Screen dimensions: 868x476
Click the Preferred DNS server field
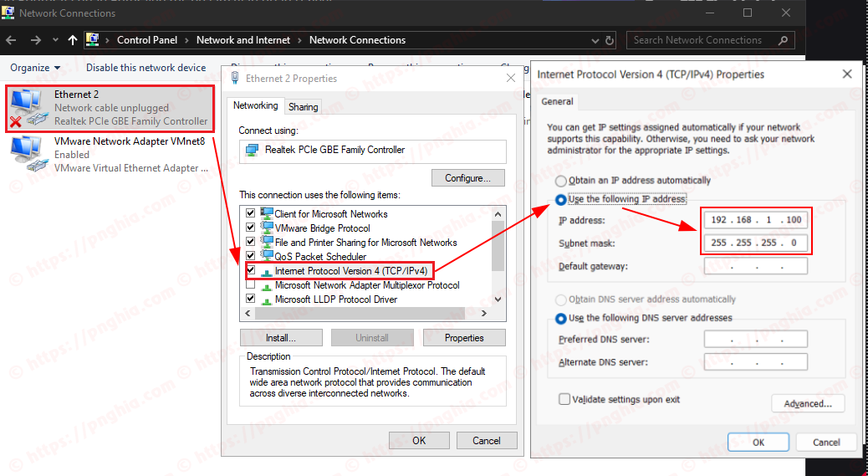click(756, 340)
